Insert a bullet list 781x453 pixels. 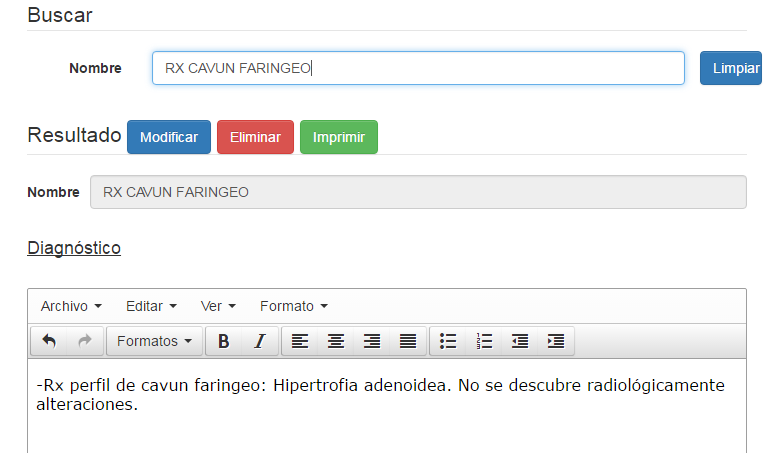(449, 341)
